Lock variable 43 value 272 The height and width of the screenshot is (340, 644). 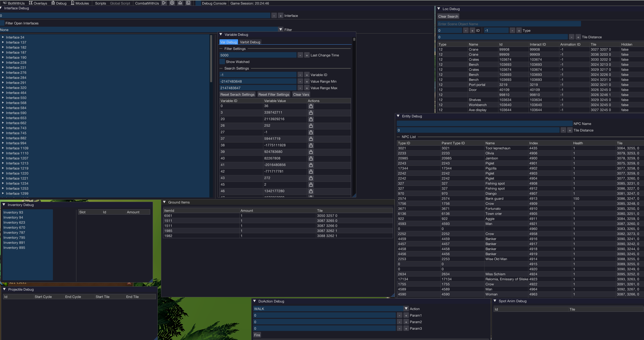(311, 178)
